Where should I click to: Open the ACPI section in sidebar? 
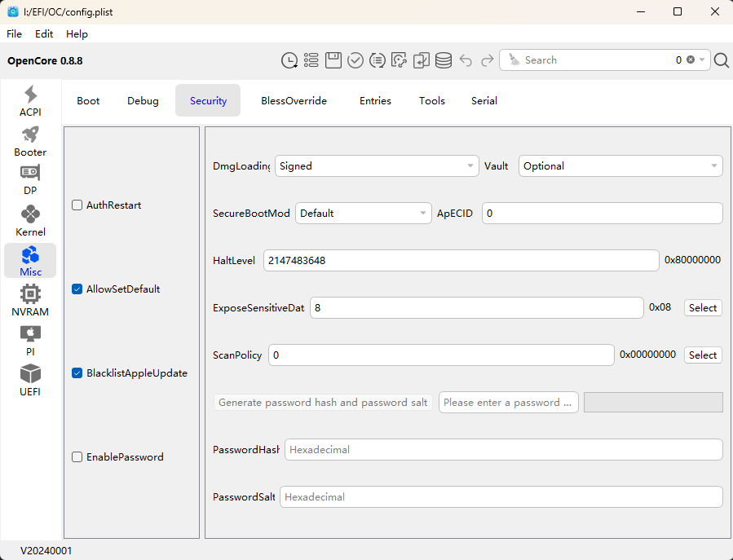pyautogui.click(x=30, y=101)
